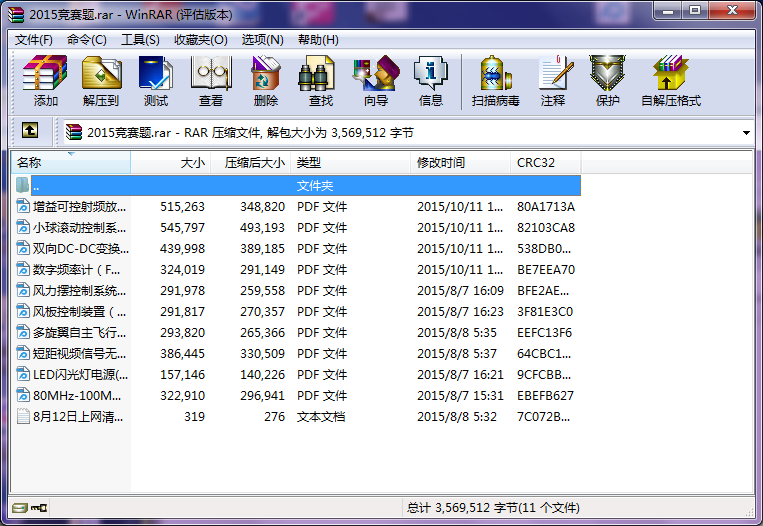Viewport: 763px width, 526px height.
Task: Click PDF icon of 增益可控射频放 file
Action: point(23,206)
